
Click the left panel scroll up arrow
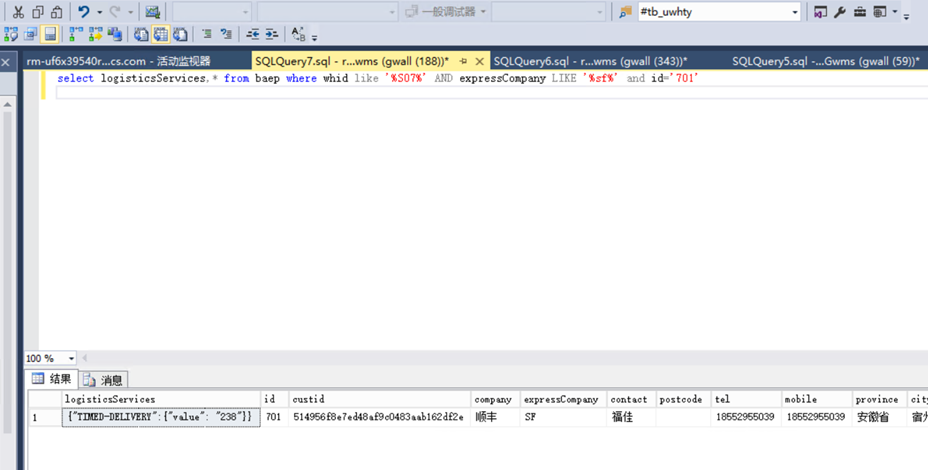[x=7, y=104]
